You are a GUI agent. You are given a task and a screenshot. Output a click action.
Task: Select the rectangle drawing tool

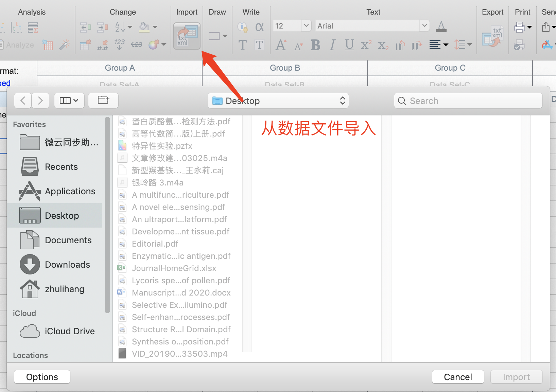pos(214,36)
